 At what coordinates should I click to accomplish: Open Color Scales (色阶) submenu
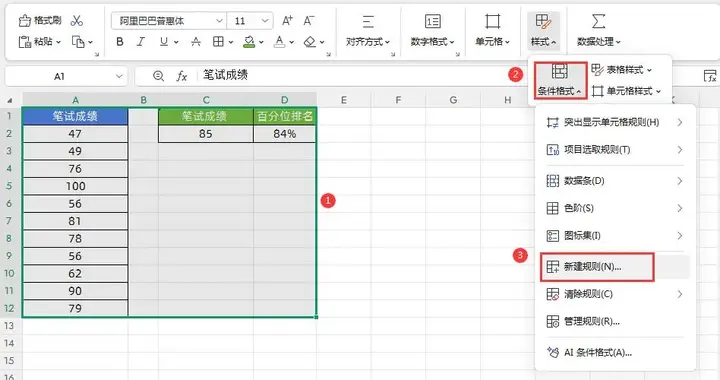(x=614, y=208)
